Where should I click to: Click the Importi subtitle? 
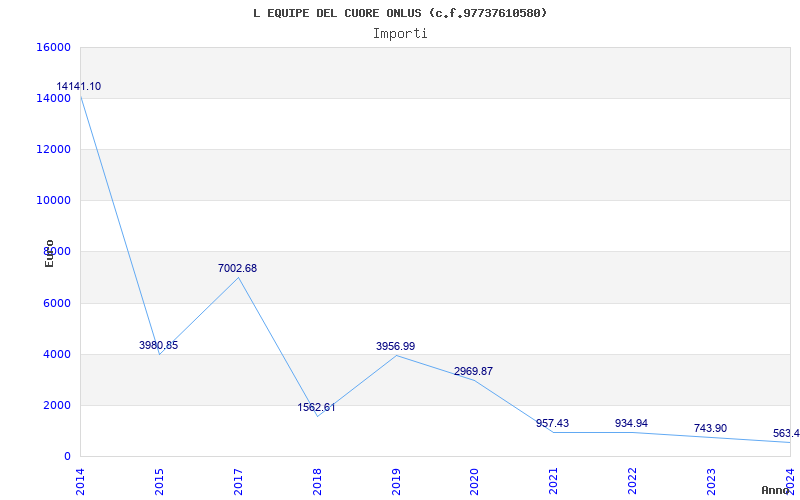tap(400, 34)
